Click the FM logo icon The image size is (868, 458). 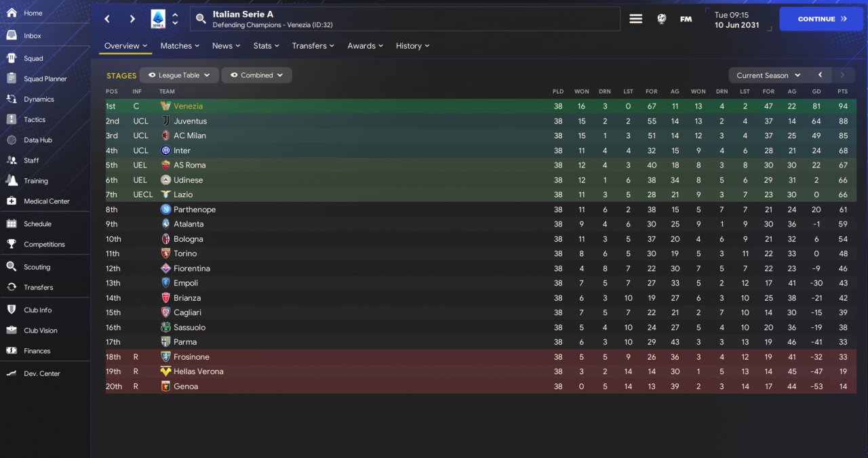686,19
